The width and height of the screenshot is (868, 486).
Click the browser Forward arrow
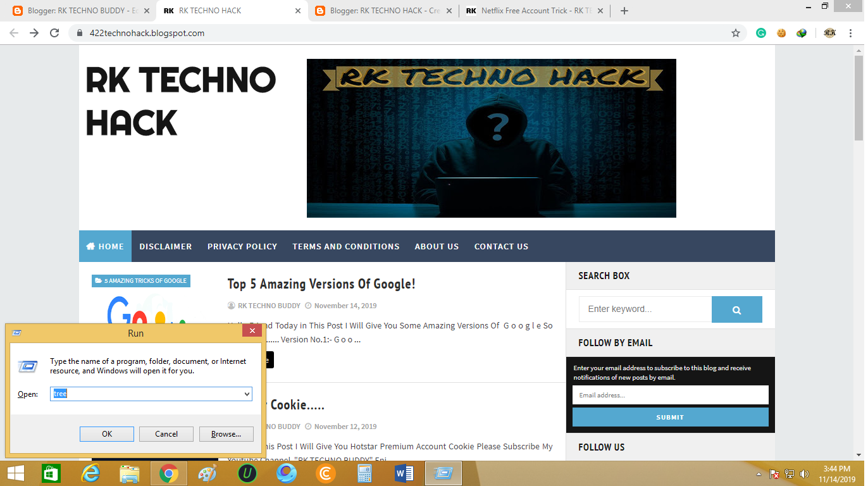[34, 33]
